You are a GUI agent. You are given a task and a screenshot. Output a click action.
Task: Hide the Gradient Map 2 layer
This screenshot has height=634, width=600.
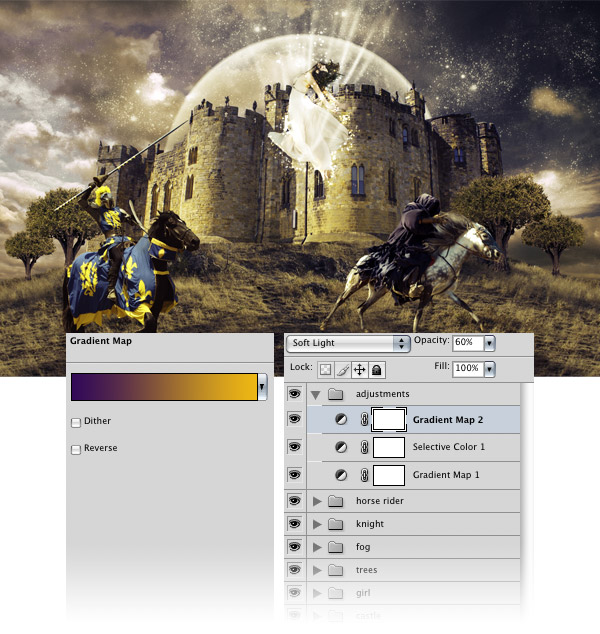(x=294, y=419)
